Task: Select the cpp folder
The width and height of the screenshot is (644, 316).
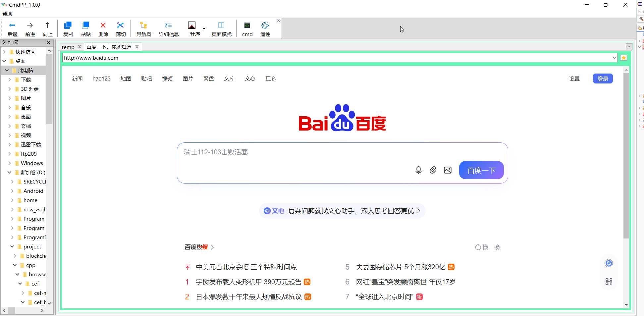Action: (x=31, y=265)
